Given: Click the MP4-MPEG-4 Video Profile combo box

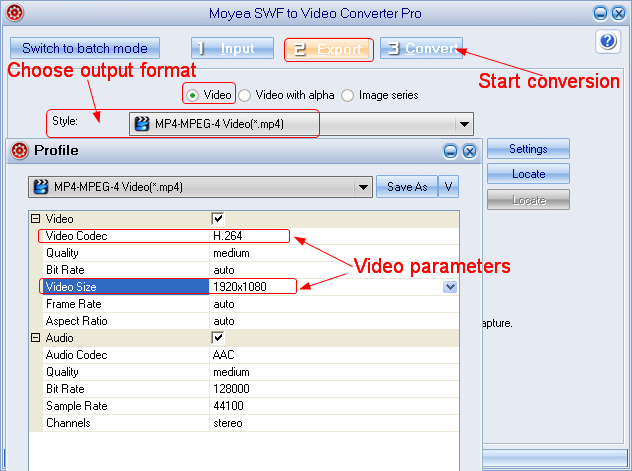Looking at the screenshot, I should pyautogui.click(x=200, y=187).
